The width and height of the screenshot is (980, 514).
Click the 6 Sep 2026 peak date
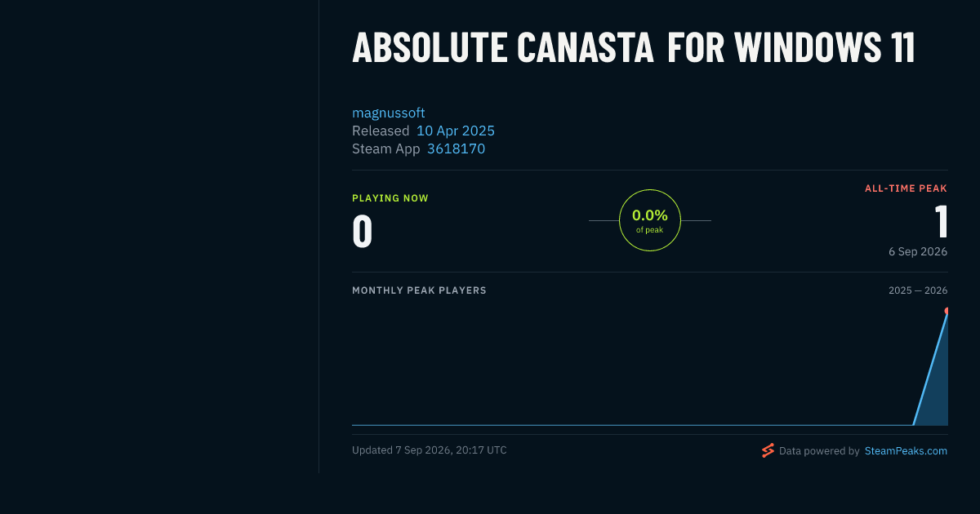click(918, 251)
